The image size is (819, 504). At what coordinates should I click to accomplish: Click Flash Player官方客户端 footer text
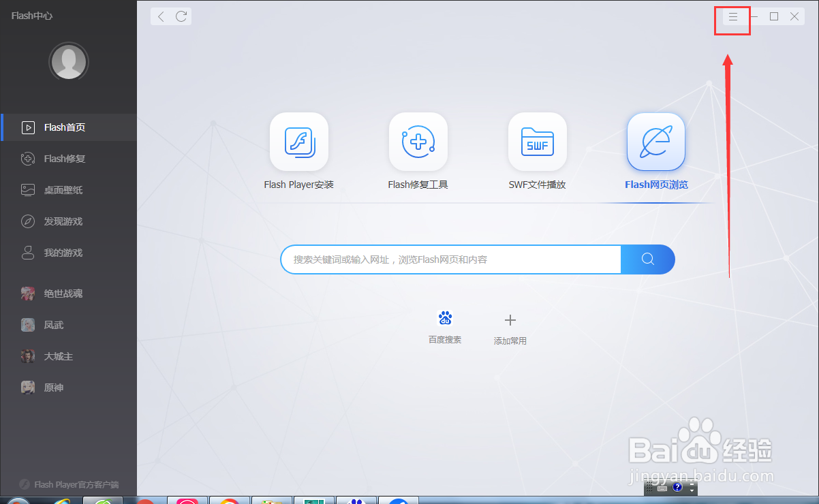pos(76,485)
